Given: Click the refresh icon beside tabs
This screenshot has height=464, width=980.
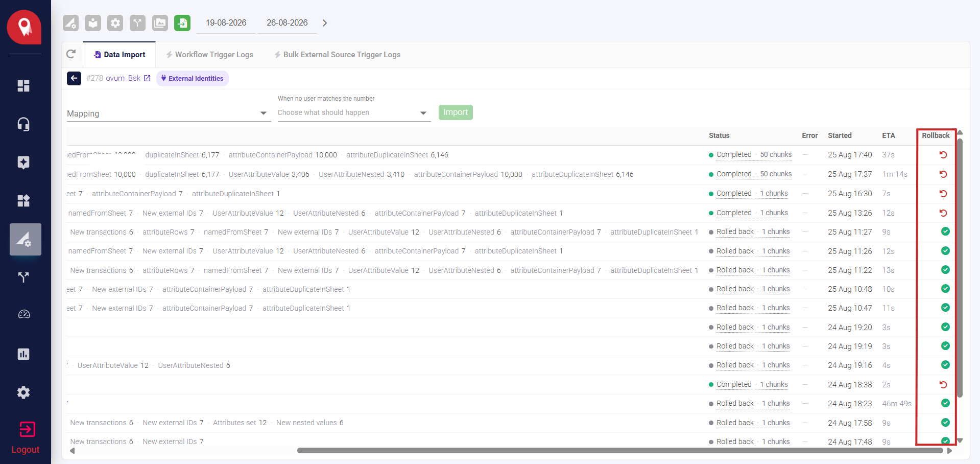Looking at the screenshot, I should (x=71, y=54).
